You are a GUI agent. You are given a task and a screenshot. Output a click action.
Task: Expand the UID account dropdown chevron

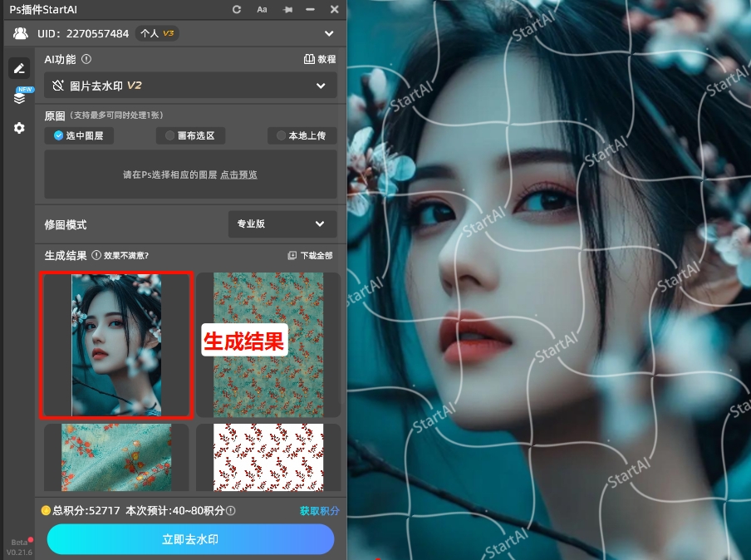coord(329,34)
